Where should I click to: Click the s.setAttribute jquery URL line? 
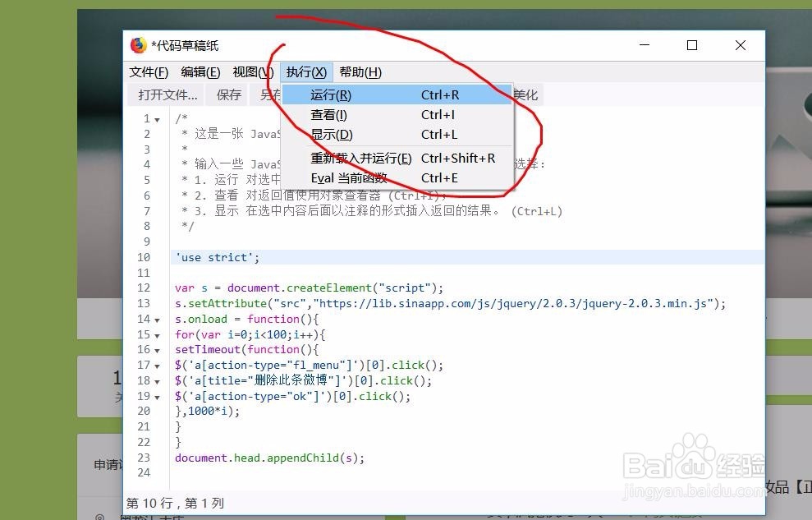click(451, 303)
